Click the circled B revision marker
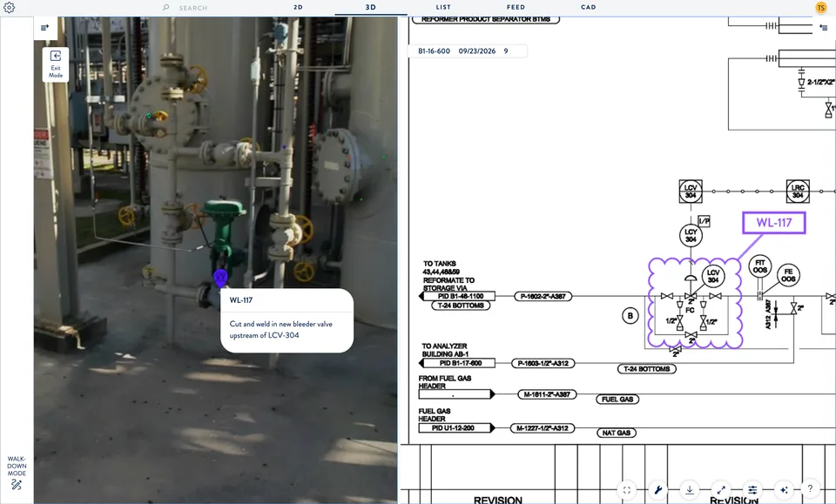This screenshot has width=836, height=504. pos(630,316)
